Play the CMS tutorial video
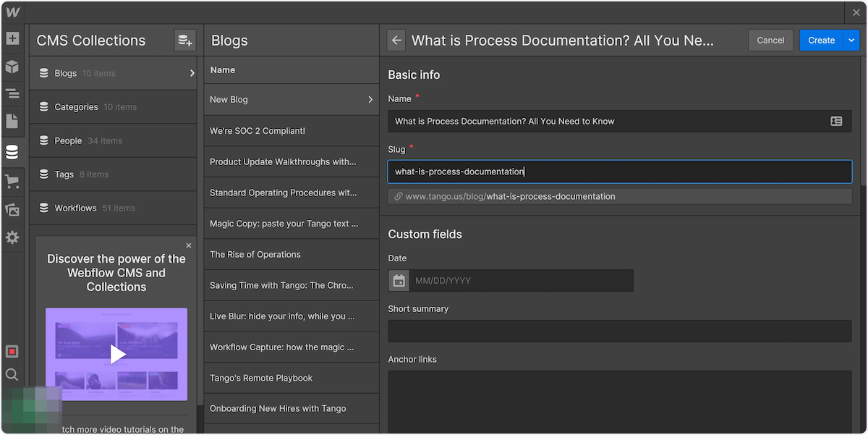 click(x=116, y=354)
